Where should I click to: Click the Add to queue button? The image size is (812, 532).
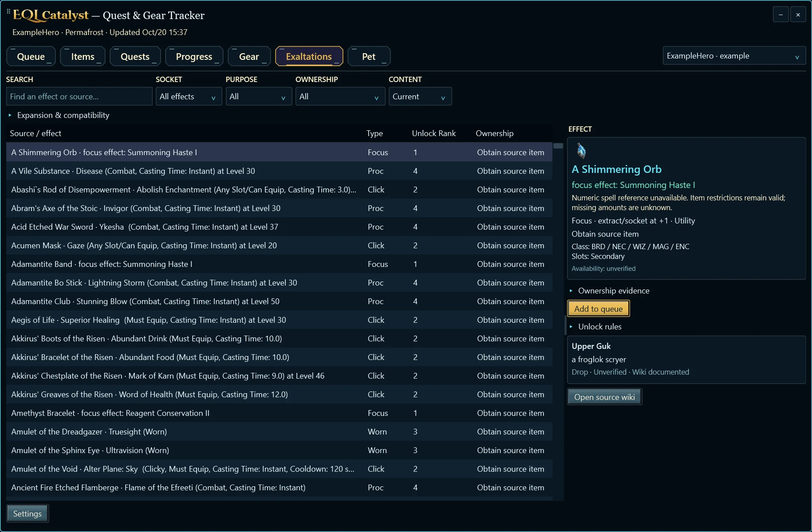click(598, 309)
